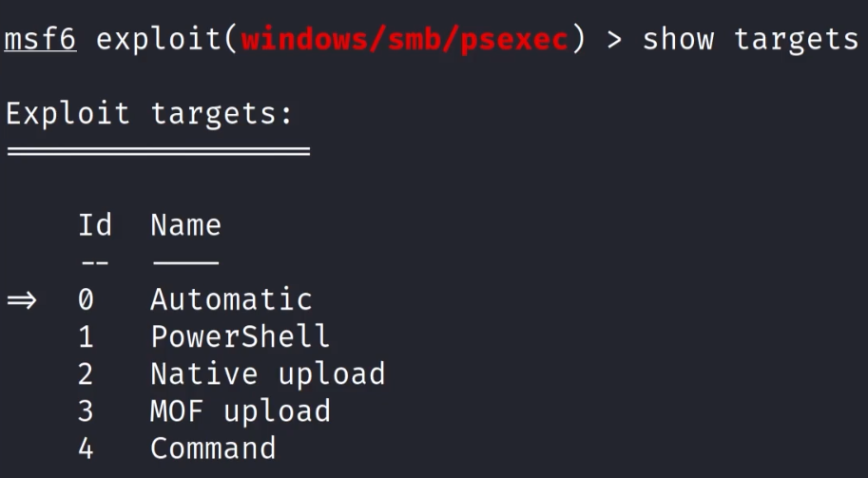Click the underlined msf6 prompt text
Viewport: 868px width, 478px height.
[40, 40]
